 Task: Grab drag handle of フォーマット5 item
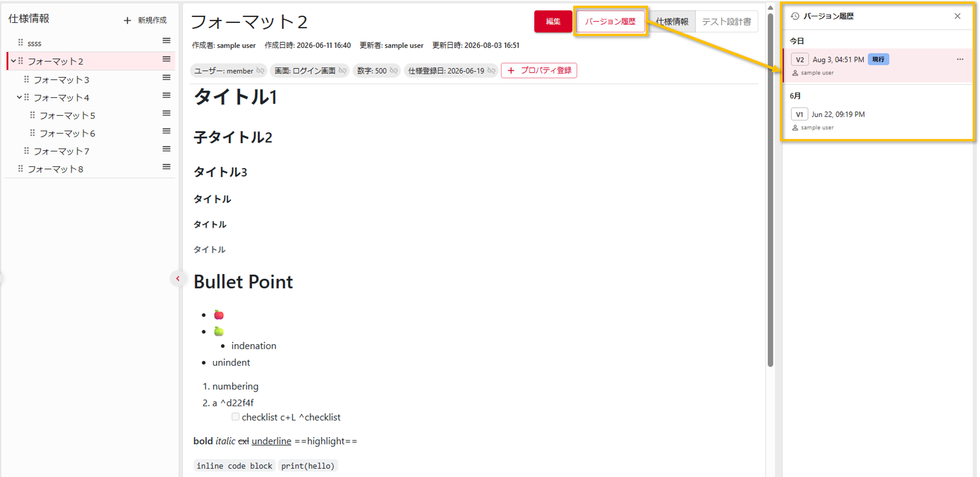coord(32,115)
